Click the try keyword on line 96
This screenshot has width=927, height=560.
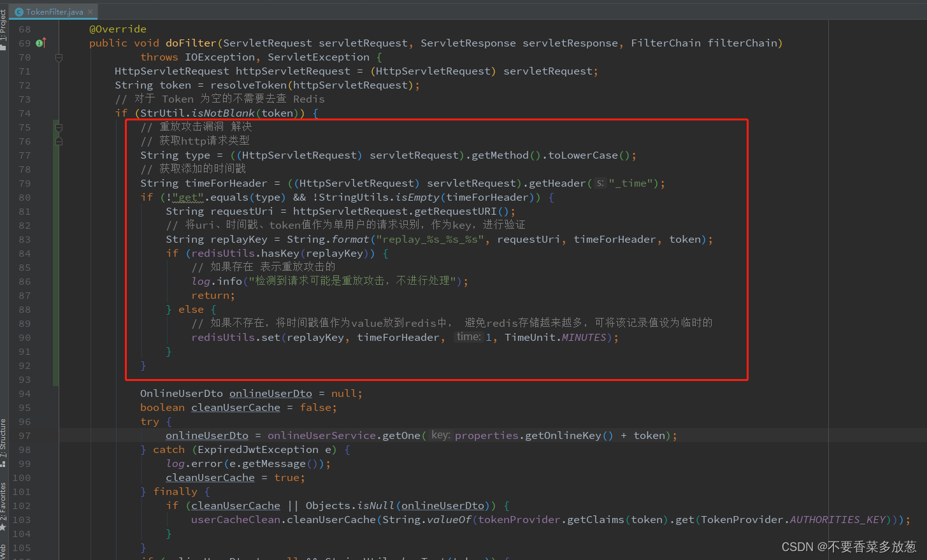click(x=150, y=422)
